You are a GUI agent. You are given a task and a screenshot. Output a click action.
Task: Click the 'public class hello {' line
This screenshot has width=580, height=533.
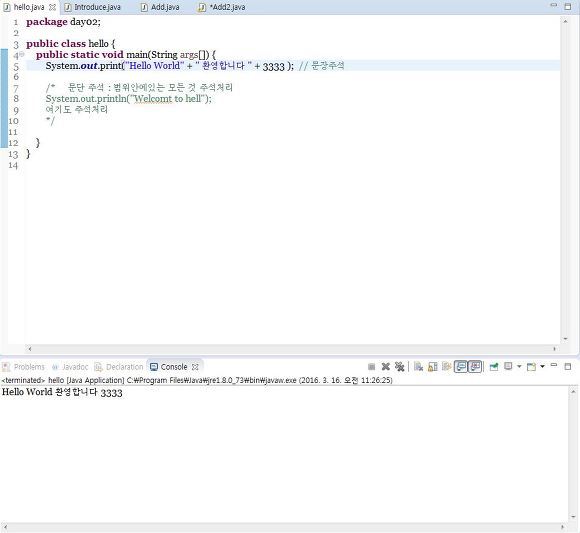(71, 44)
